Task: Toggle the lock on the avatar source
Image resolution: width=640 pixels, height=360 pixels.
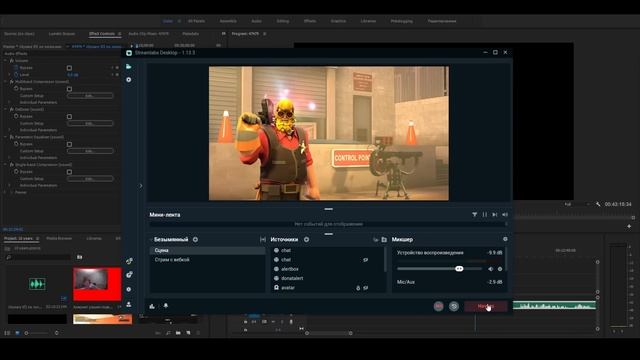Action: (x=358, y=288)
